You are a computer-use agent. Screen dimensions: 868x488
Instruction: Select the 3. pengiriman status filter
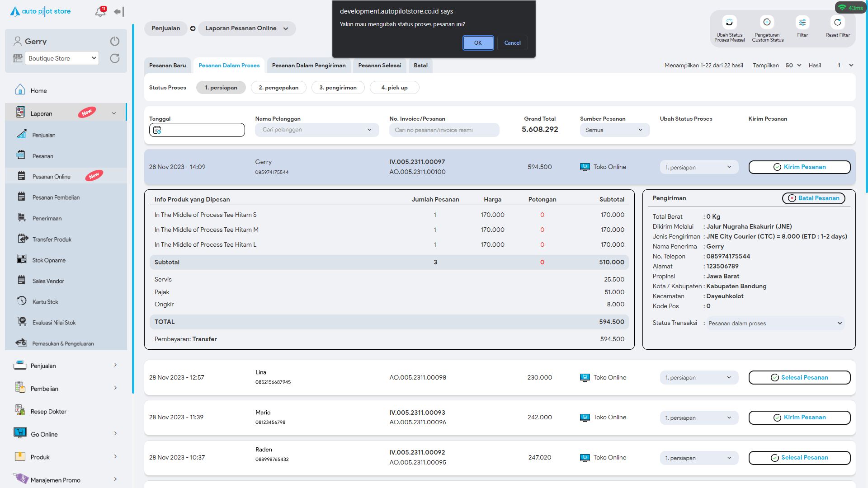click(338, 88)
